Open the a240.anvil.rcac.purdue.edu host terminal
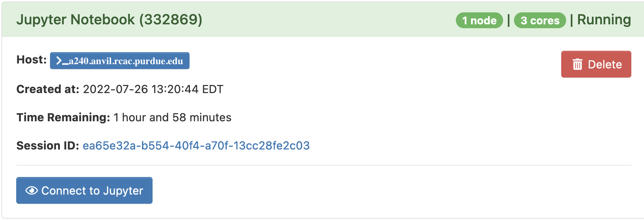 point(120,60)
